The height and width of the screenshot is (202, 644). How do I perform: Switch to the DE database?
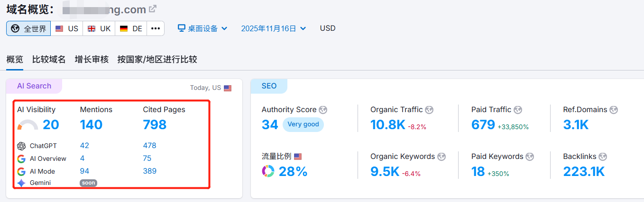[x=131, y=28]
